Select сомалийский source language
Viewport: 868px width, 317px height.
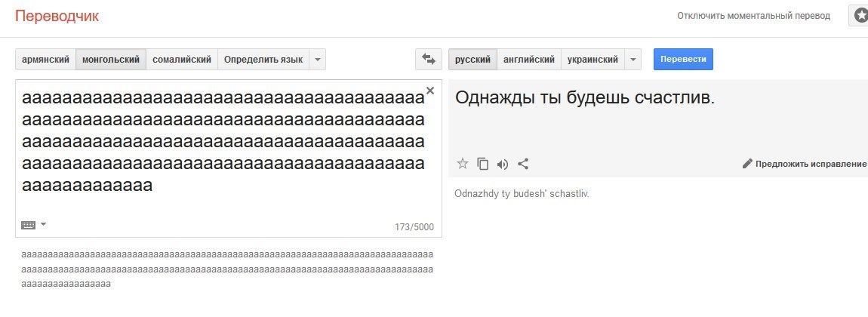point(182,59)
